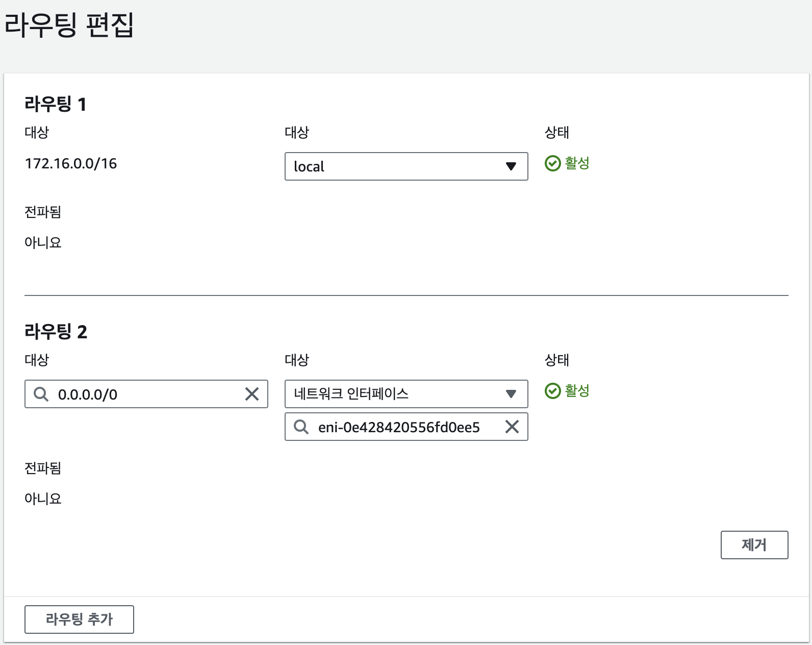The image size is (812, 645).
Task: Clear the 0.0.0.0/0 destination field
Action: click(252, 394)
